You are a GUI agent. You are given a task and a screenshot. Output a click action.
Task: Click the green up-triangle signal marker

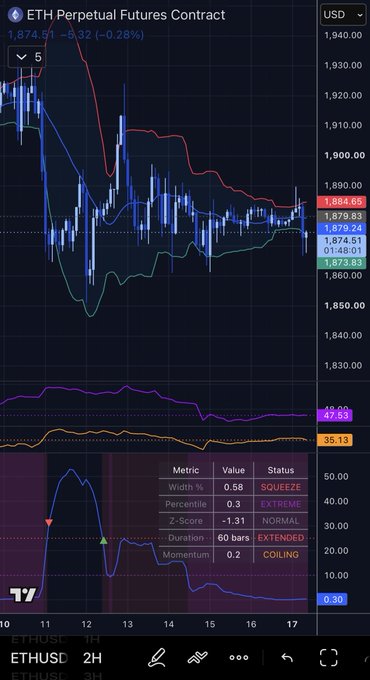[103, 540]
